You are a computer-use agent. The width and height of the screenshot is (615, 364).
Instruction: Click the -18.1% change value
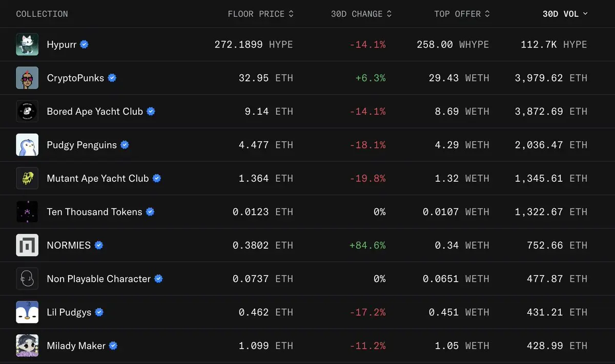pos(367,145)
